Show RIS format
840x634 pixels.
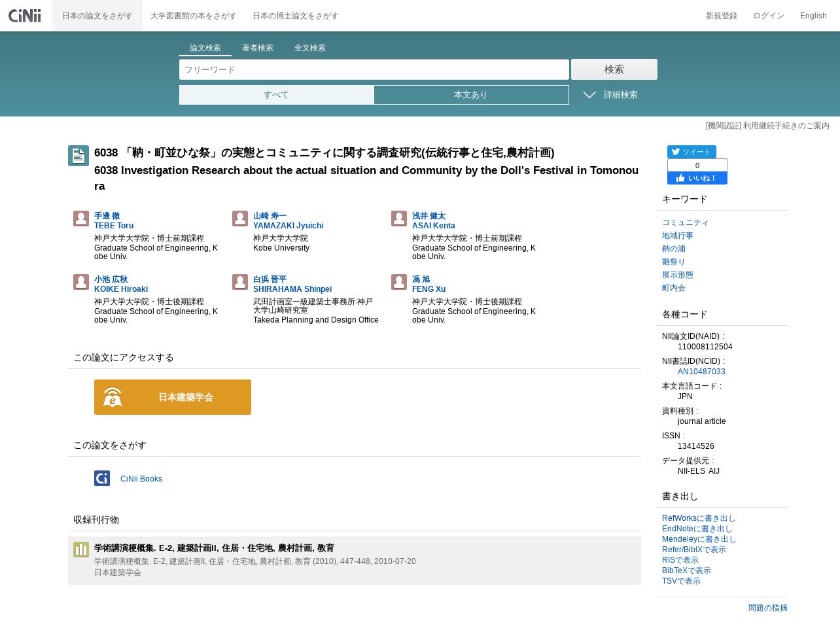tap(680, 560)
